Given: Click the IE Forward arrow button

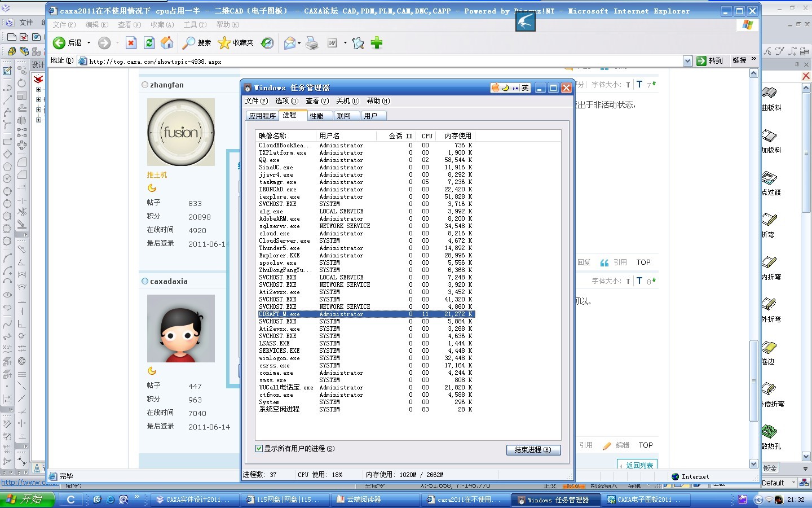Looking at the screenshot, I should [x=104, y=43].
